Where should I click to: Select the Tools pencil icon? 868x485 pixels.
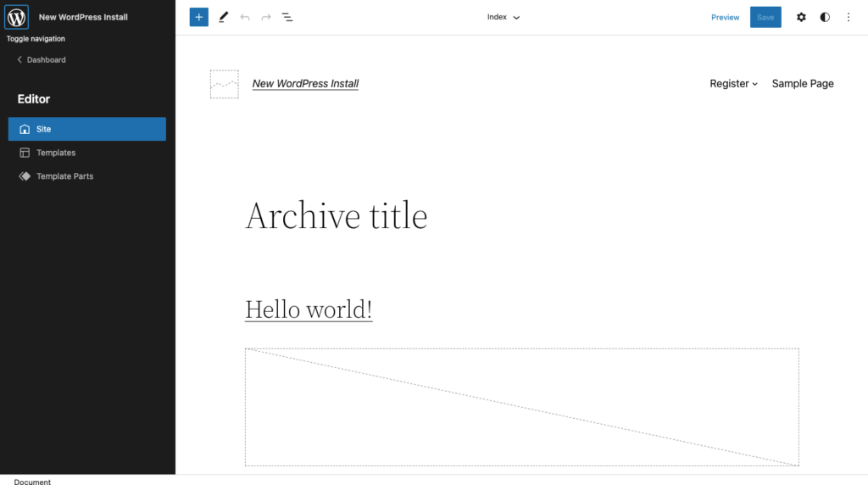click(223, 17)
